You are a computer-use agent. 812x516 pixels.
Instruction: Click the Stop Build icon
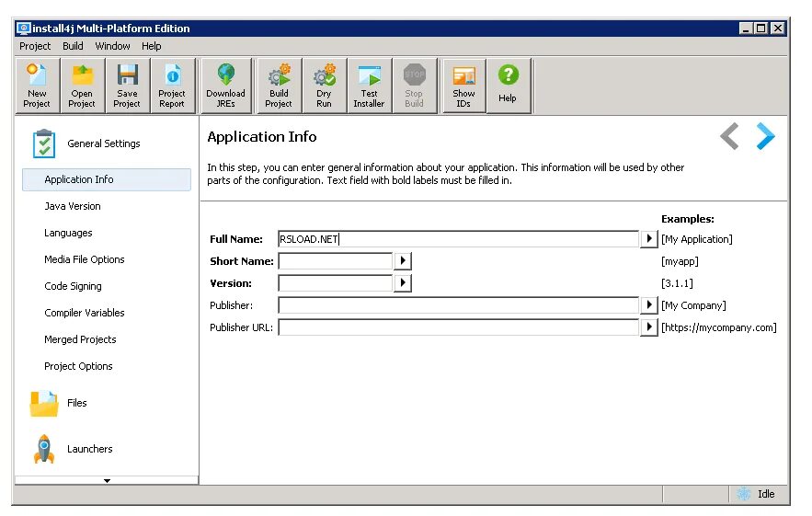click(x=415, y=86)
